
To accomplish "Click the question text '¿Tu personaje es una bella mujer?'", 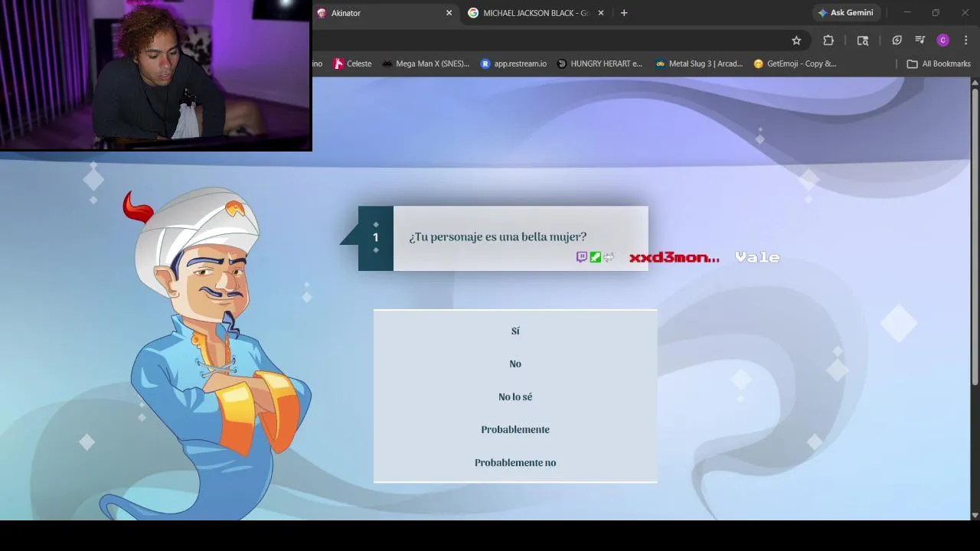I will click(498, 237).
